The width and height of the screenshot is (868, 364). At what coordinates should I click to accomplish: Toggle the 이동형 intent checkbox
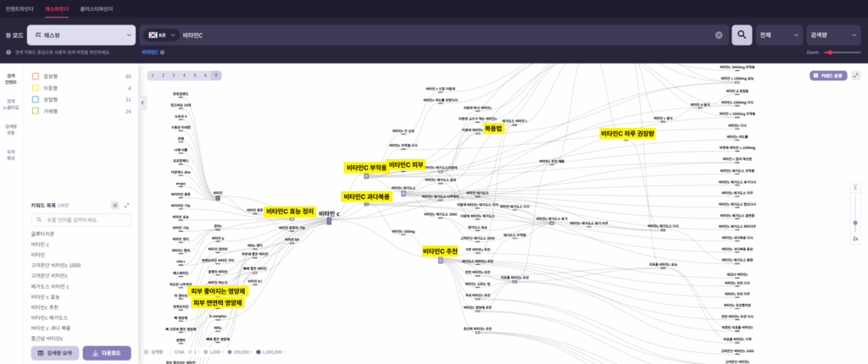[x=36, y=87]
